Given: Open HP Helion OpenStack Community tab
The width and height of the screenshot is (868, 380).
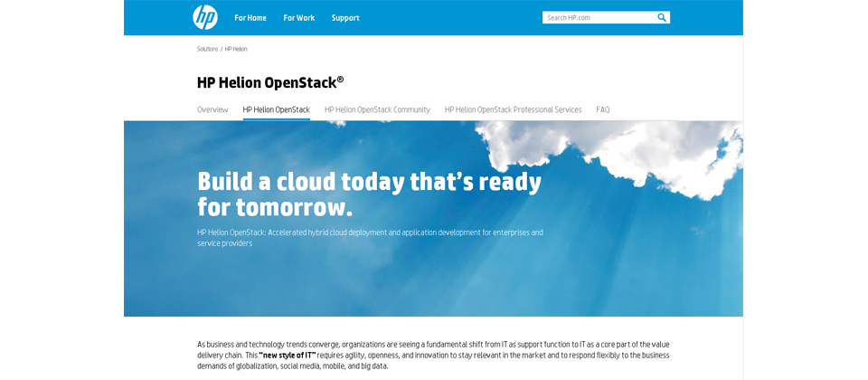Looking at the screenshot, I should 377,109.
